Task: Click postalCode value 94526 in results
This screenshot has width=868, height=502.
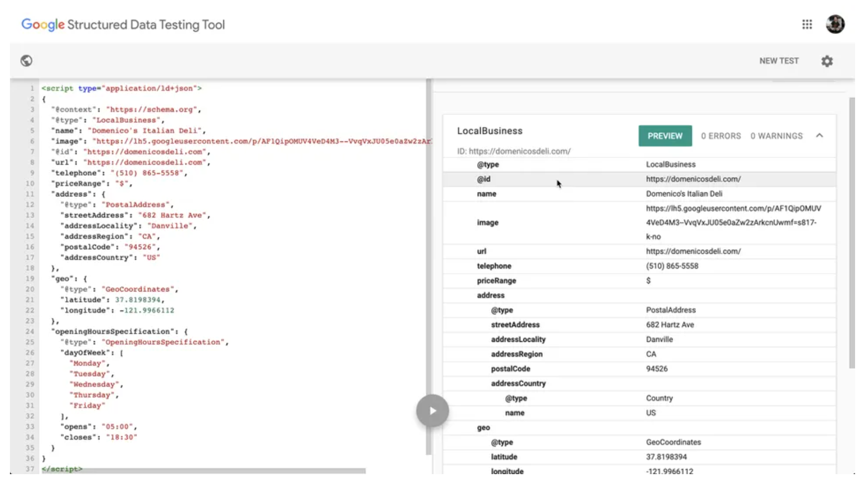Action: 657,369
